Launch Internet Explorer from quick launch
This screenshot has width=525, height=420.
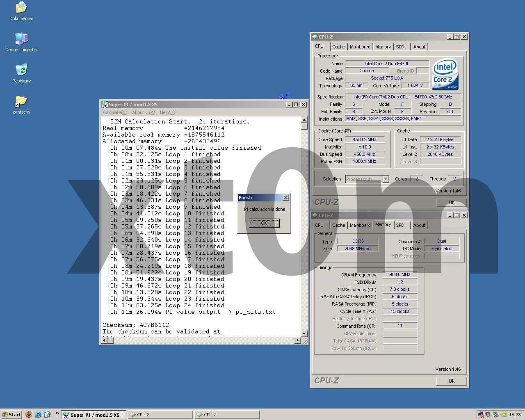click(x=38, y=414)
